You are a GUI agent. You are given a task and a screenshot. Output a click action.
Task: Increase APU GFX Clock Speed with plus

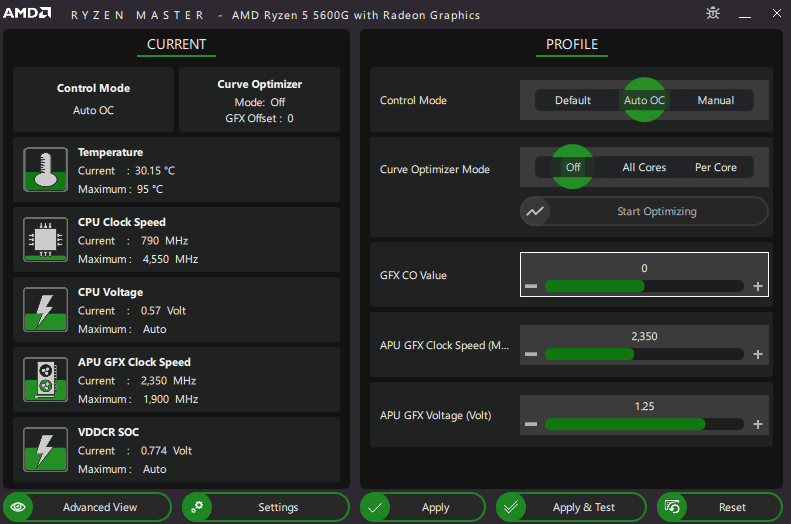(x=758, y=354)
